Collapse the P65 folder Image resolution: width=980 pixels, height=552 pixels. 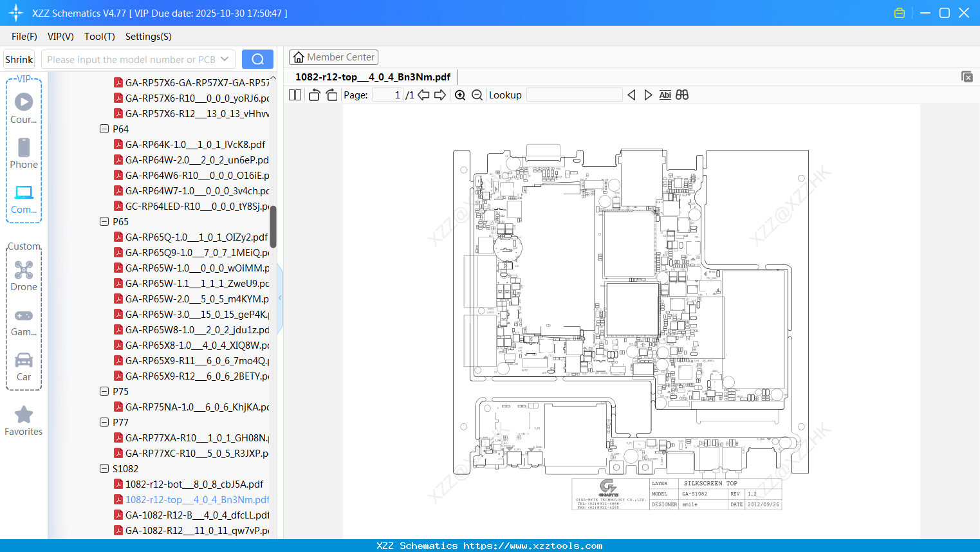(104, 221)
